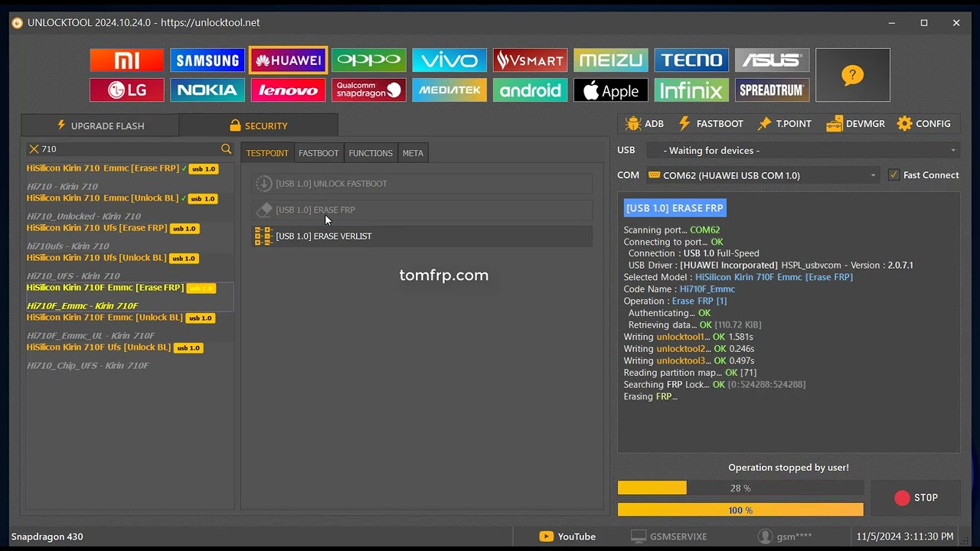Click the 28 % progress bar
Image resolution: width=980 pixels, height=551 pixels.
coord(740,488)
